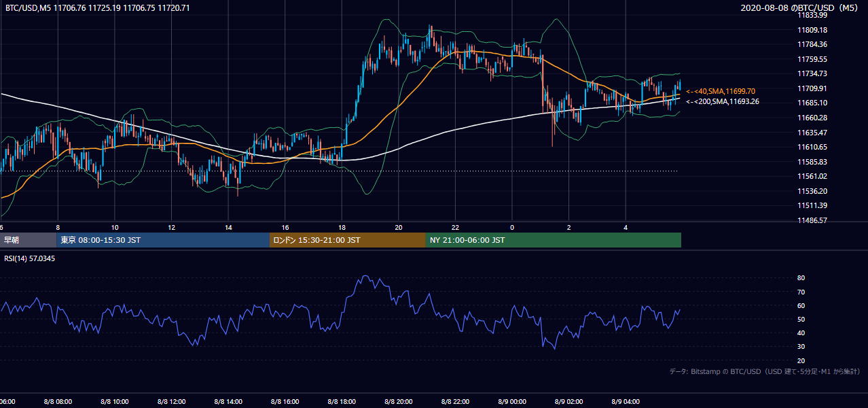
Task: Click the chart hour tick 18
Action: (342, 227)
